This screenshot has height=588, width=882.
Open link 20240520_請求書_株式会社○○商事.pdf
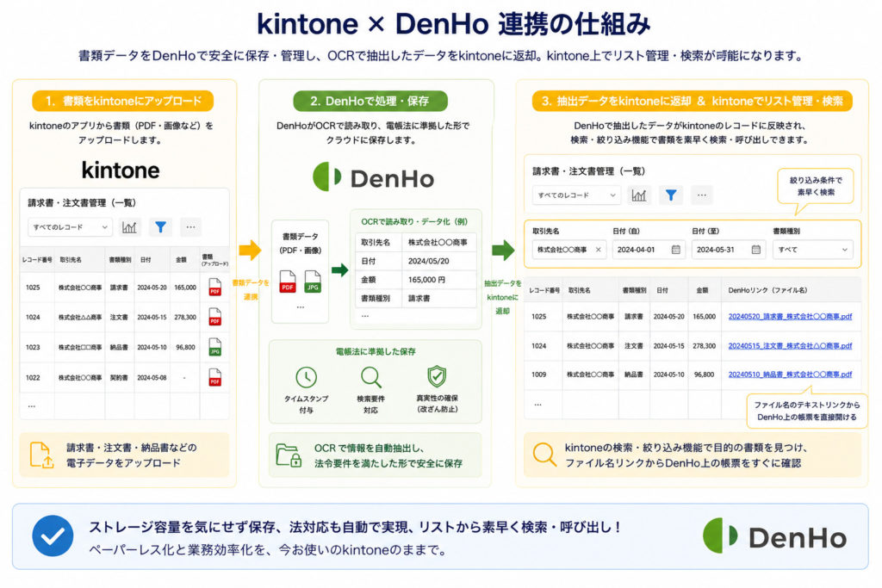[790, 317]
